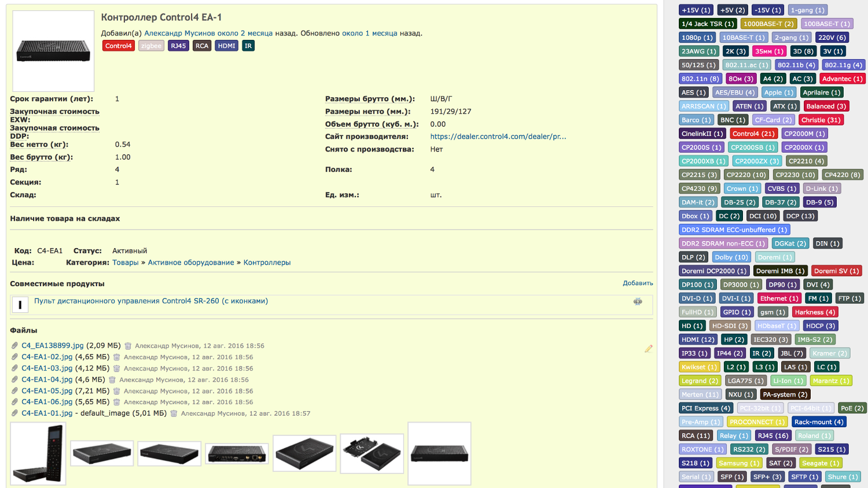Click the IR tag under title
The height and width of the screenshot is (488, 868).
pos(248,46)
